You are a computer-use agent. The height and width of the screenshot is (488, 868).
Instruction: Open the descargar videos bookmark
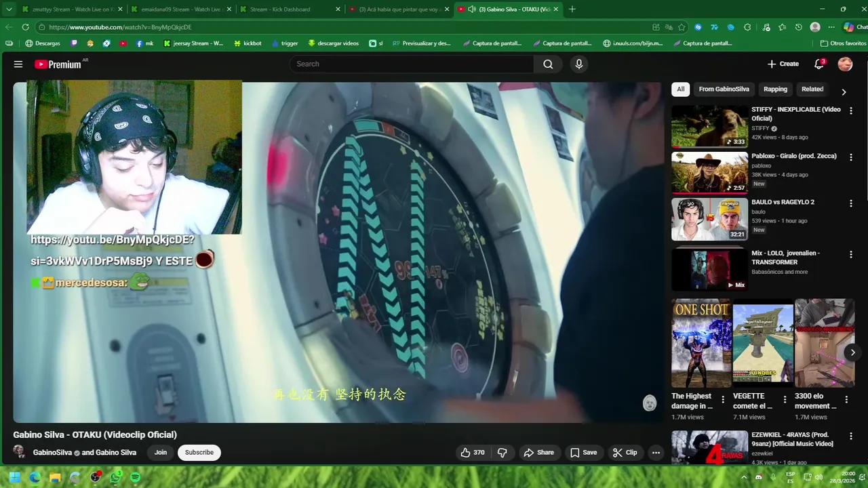click(x=333, y=43)
